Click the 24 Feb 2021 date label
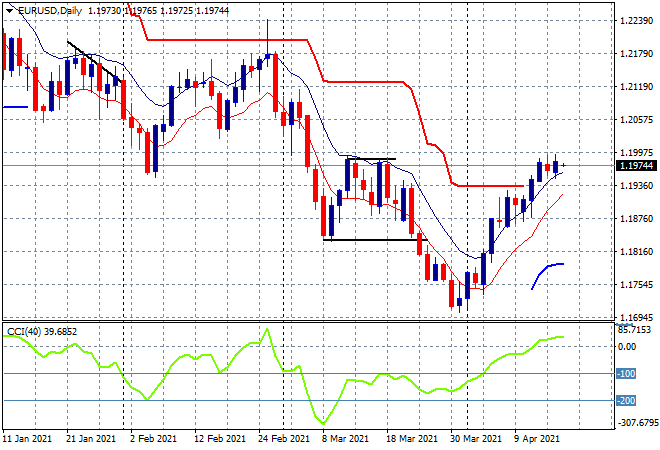The height and width of the screenshot is (450, 660). (284, 439)
